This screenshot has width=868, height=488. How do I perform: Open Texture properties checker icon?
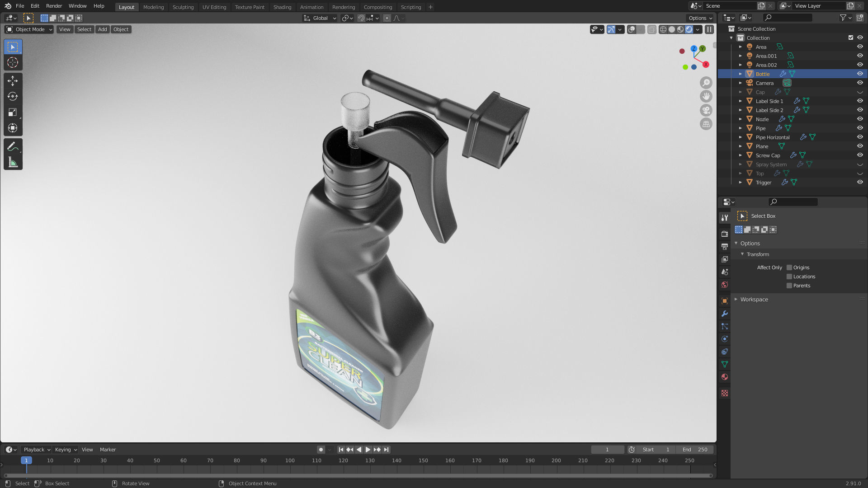[x=725, y=393]
